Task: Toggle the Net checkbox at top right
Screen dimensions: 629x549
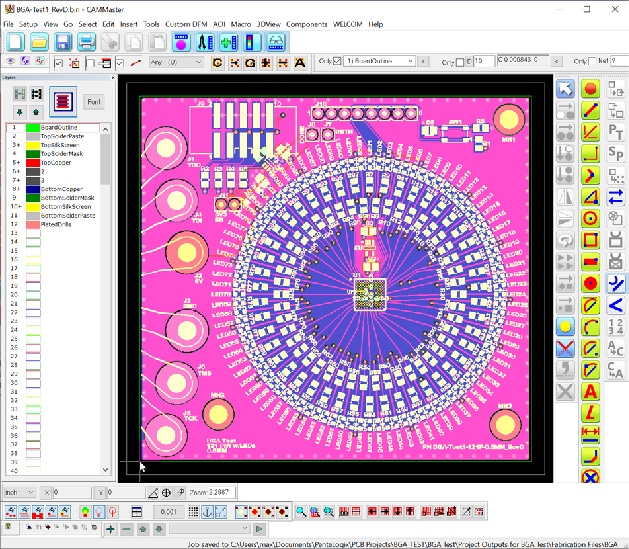Action: 590,62
